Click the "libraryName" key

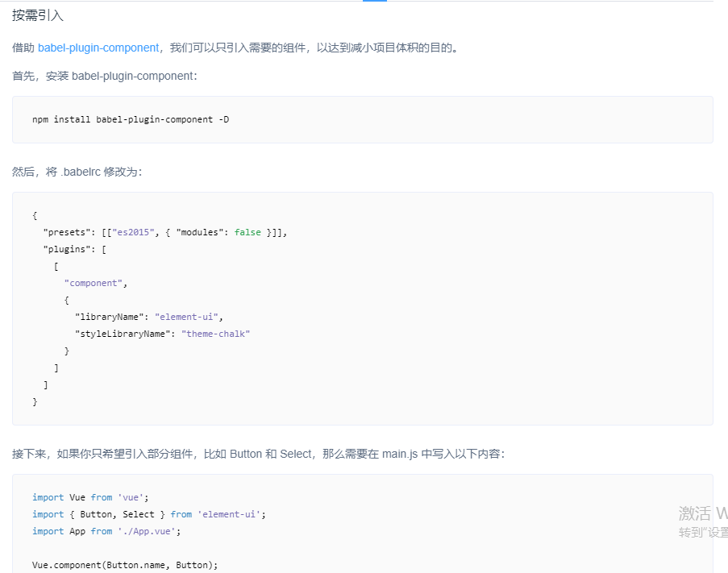[x=109, y=317]
